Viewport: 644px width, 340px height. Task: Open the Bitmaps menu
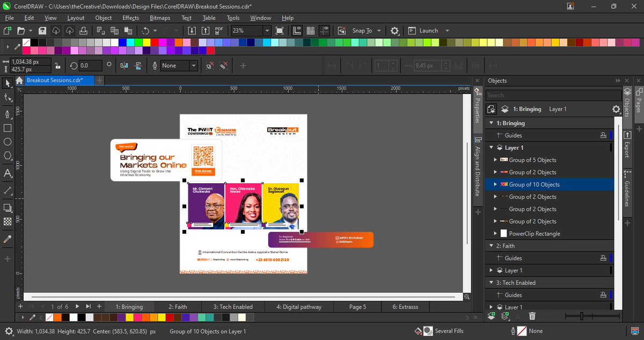pyautogui.click(x=160, y=18)
